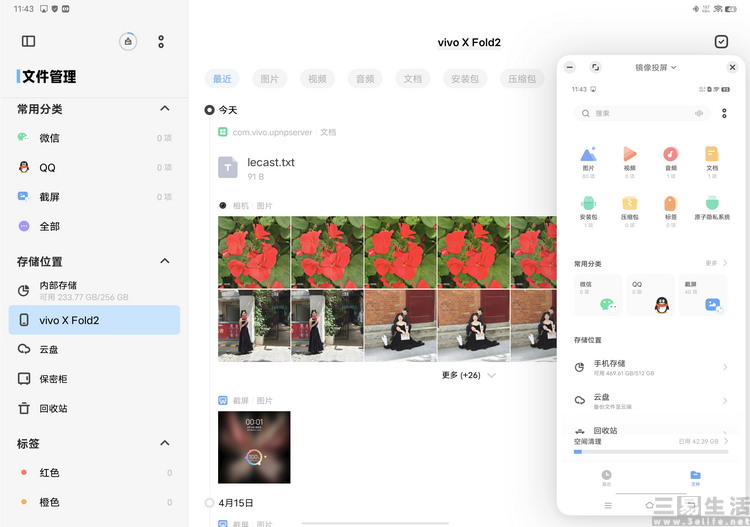This screenshot has width=750, height=527.
Task: Switch to the 文档 filter tab
Action: click(412, 79)
